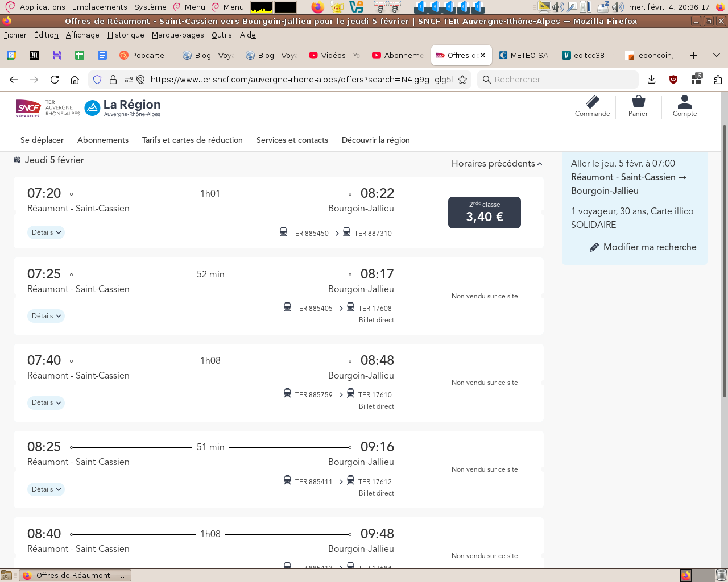Image resolution: width=728 pixels, height=582 pixels.
Task: Open the Firefox downloads arrow icon
Action: click(652, 80)
